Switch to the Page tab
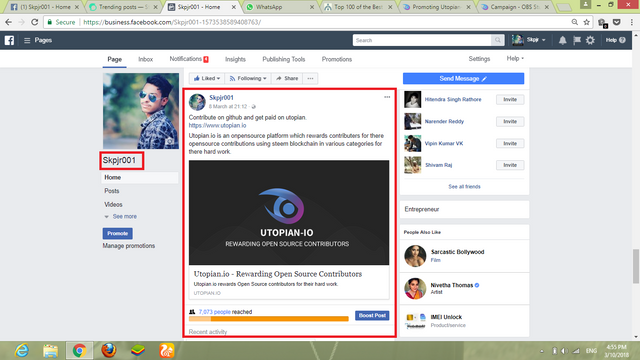This screenshot has width=640, height=360. (114, 59)
